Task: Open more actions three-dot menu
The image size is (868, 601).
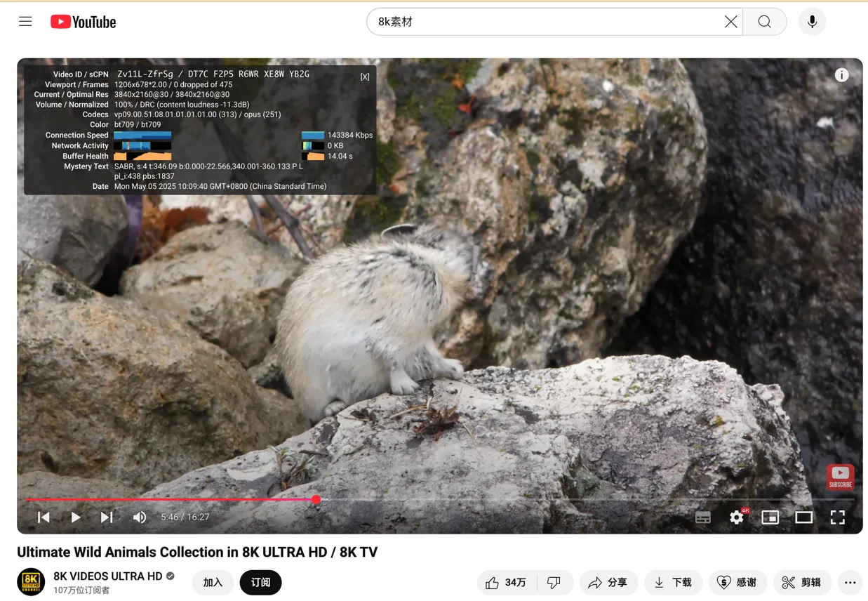Action: pyautogui.click(x=850, y=583)
